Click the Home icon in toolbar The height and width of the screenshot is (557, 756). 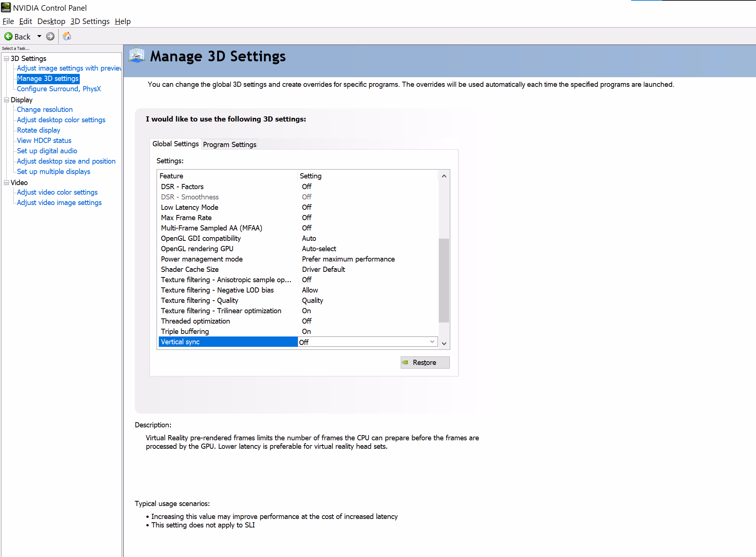pyautogui.click(x=67, y=36)
